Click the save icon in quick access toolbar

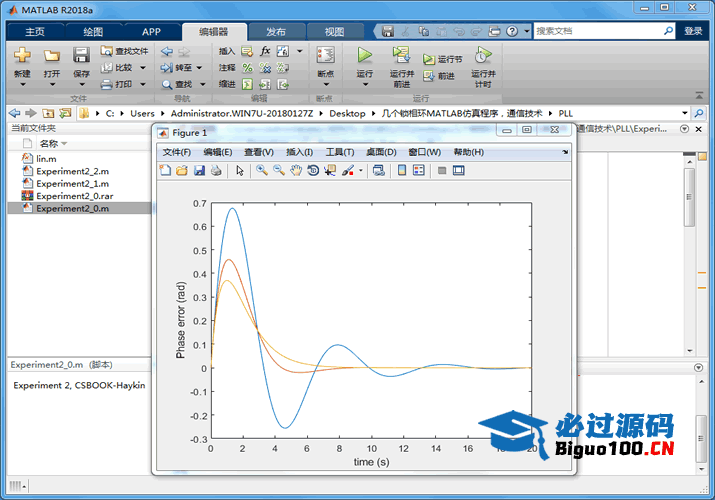tap(388, 31)
